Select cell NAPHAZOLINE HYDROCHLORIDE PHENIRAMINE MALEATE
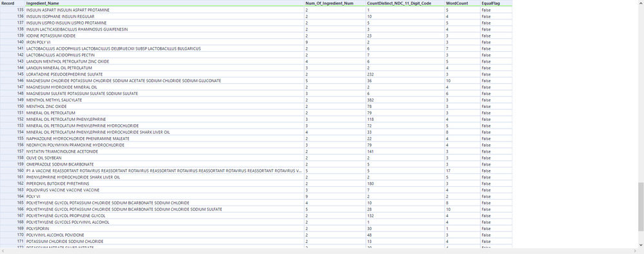The image size is (644, 254). coord(165,138)
